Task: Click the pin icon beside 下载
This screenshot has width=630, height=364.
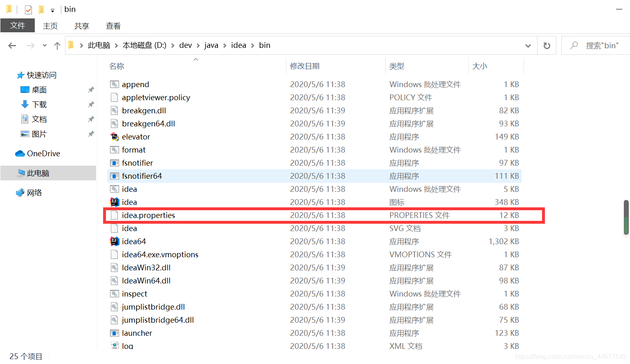Action: [91, 104]
